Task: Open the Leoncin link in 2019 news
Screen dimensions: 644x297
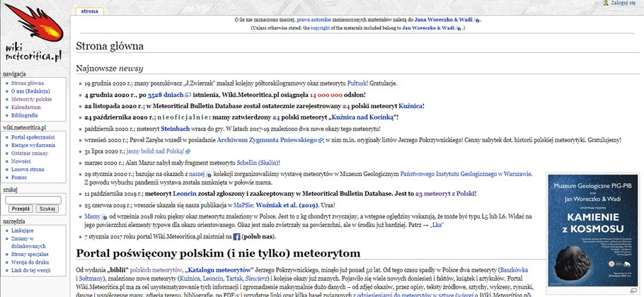Action: pyautogui.click(x=185, y=194)
